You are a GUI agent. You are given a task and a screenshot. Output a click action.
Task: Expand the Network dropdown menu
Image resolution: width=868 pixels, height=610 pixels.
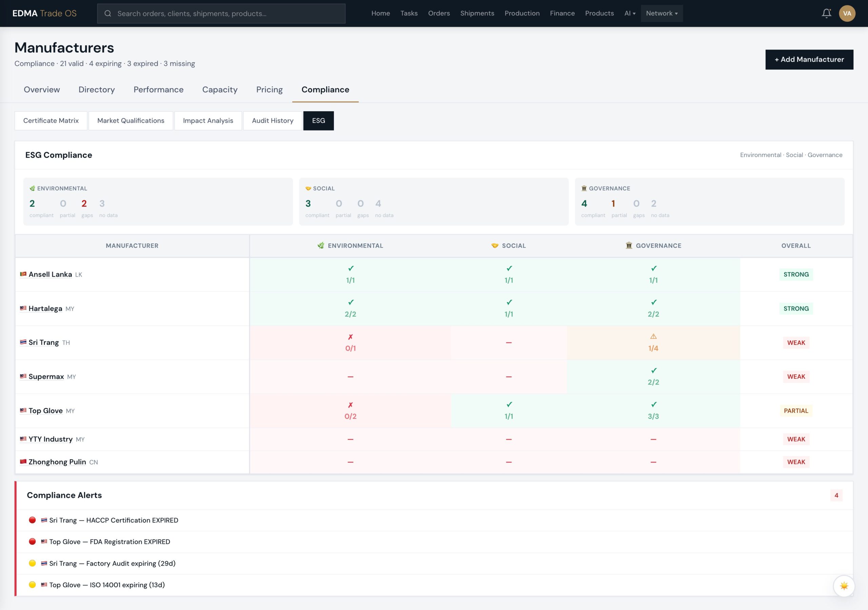coord(662,13)
